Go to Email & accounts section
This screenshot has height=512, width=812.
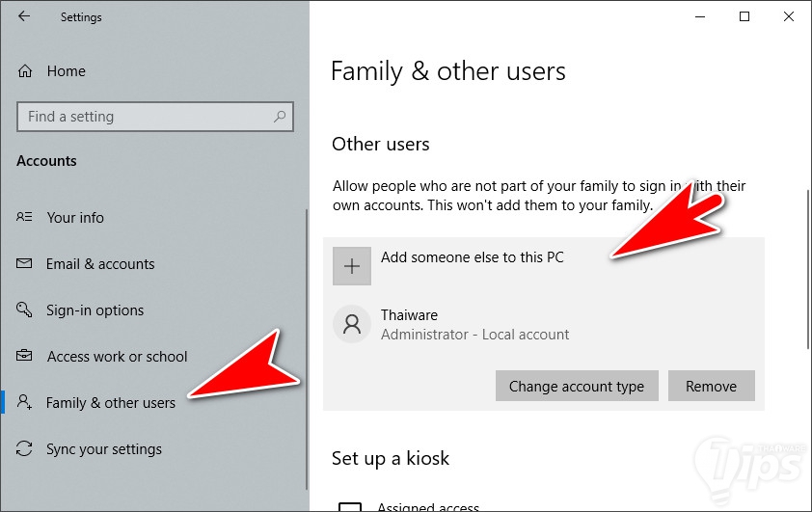pos(100,264)
